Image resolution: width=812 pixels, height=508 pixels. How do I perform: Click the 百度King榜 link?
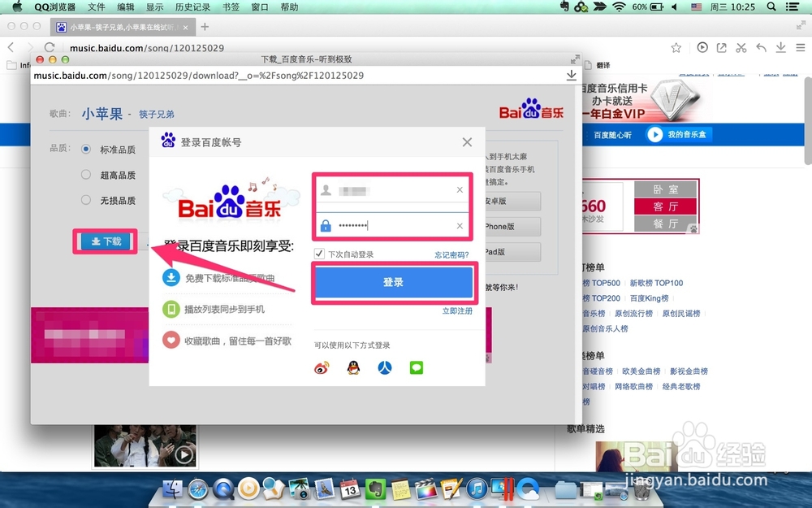click(649, 298)
